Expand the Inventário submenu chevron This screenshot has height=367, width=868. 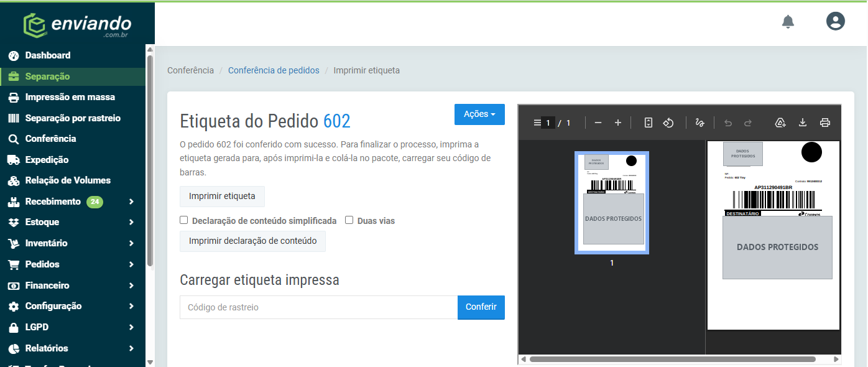coord(131,243)
